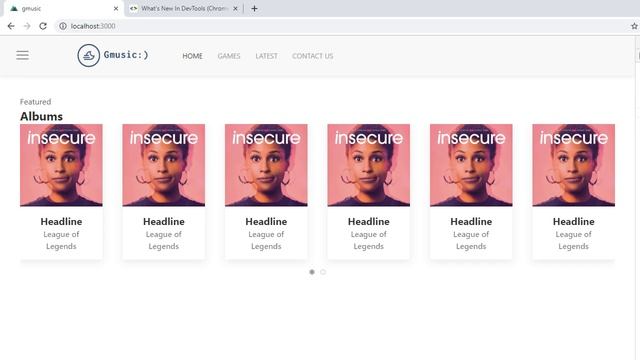Image resolution: width=640 pixels, height=360 pixels.
Task: Click fourth card's League of Legends subtitle
Action: [x=369, y=240]
